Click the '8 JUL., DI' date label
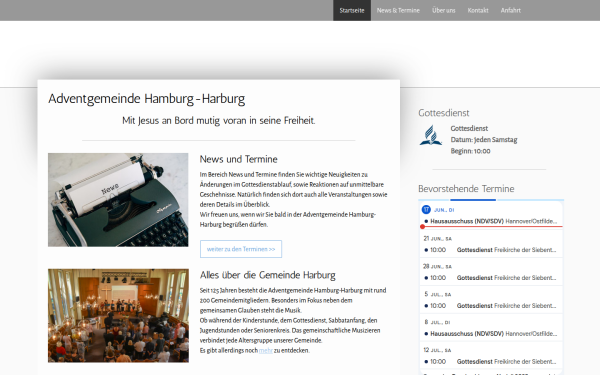The image size is (600, 375). [x=437, y=322]
